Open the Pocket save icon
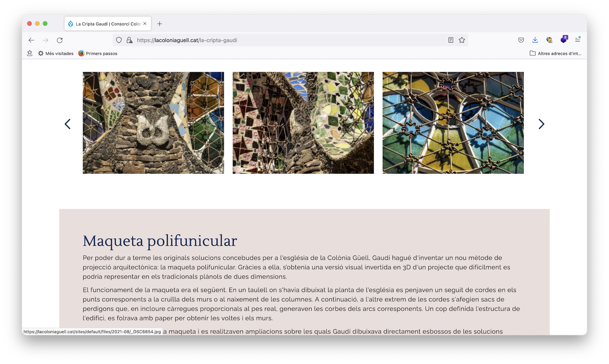 [521, 40]
